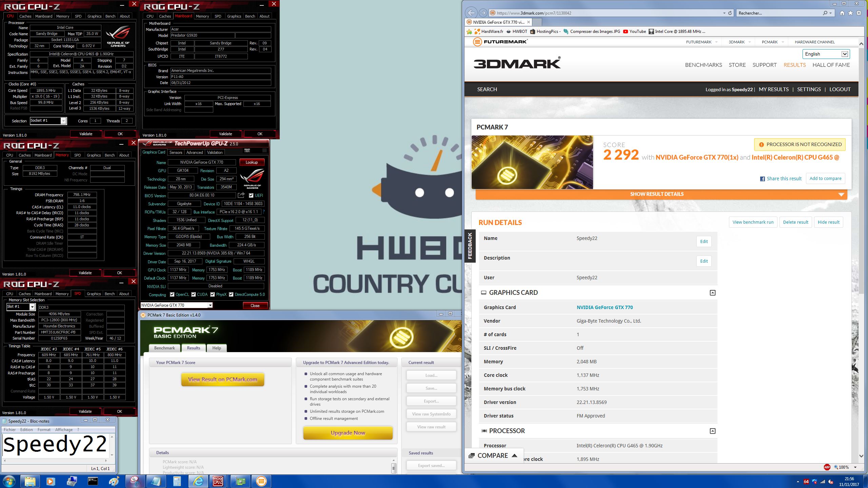Click Add to compare button
Image resolution: width=868 pixels, height=488 pixels.
coord(825,179)
